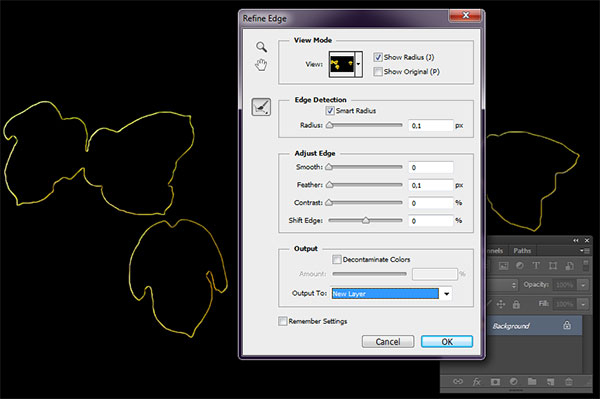
Task: Select the Zoom tool in Refine Edge
Action: pyautogui.click(x=261, y=47)
